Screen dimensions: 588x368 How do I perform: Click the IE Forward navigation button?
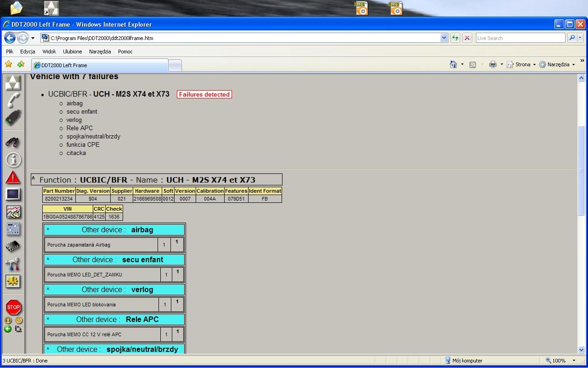[x=23, y=38]
